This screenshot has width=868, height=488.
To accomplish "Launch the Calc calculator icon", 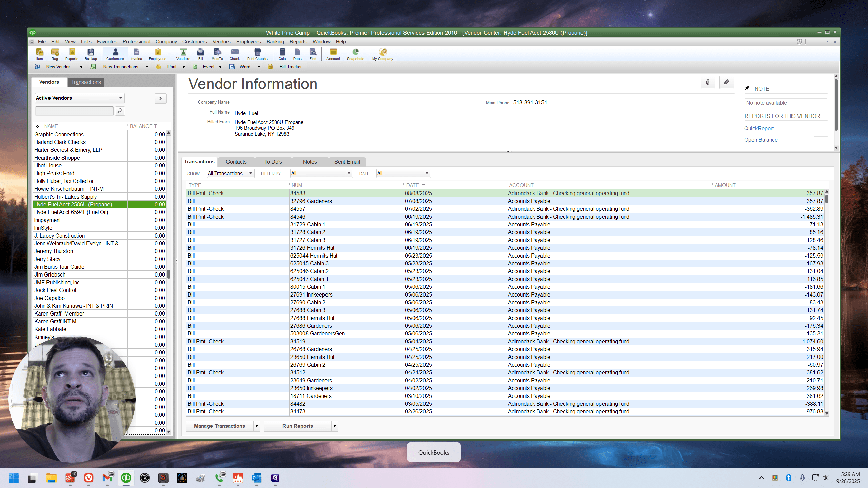I will point(282,54).
